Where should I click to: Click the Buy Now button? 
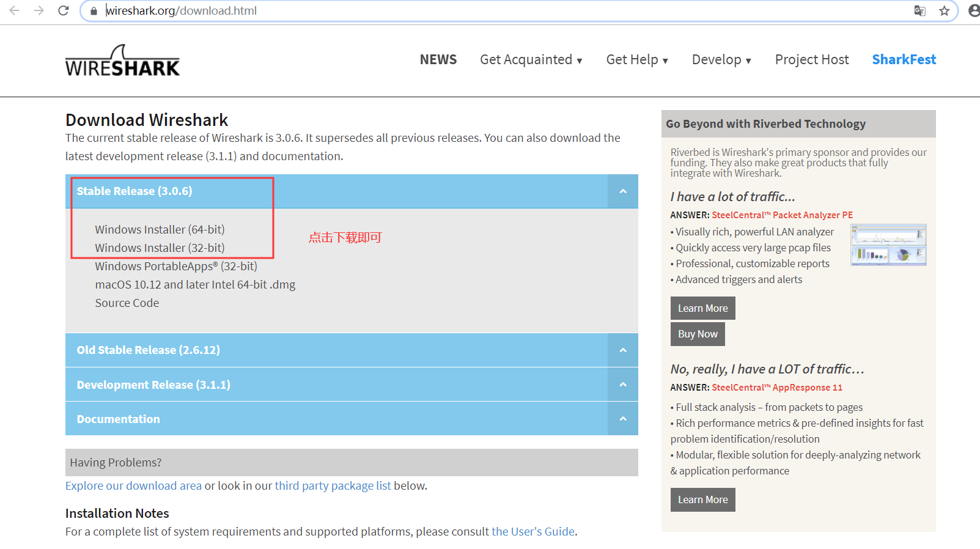point(698,334)
